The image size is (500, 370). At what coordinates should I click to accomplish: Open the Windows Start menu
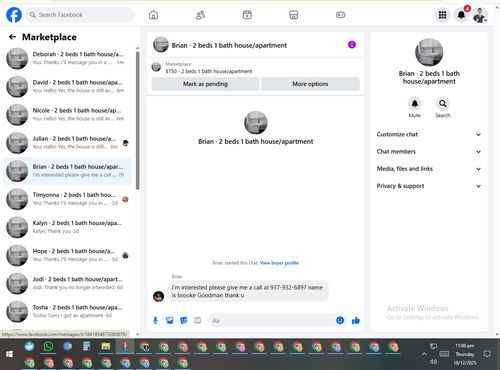point(9,354)
